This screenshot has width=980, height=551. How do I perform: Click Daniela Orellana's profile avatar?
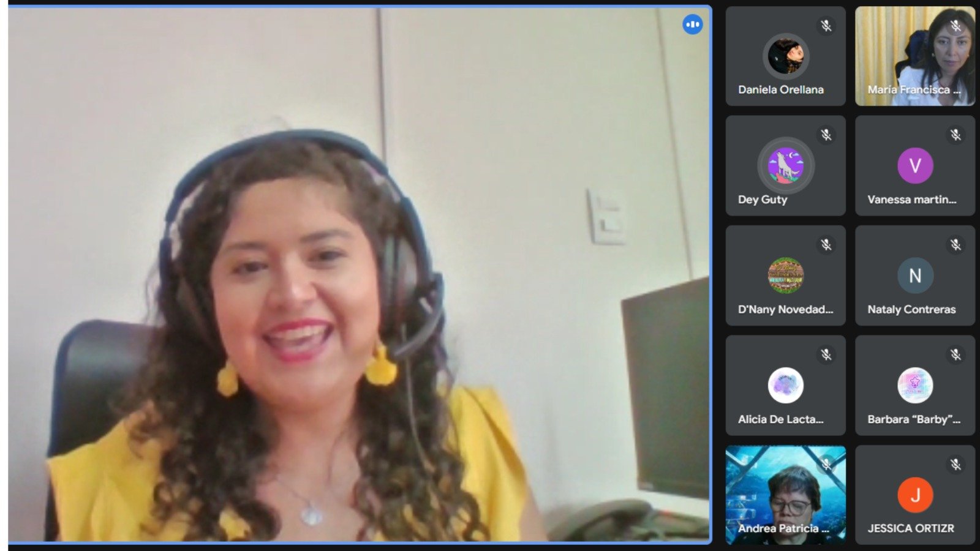pyautogui.click(x=786, y=56)
